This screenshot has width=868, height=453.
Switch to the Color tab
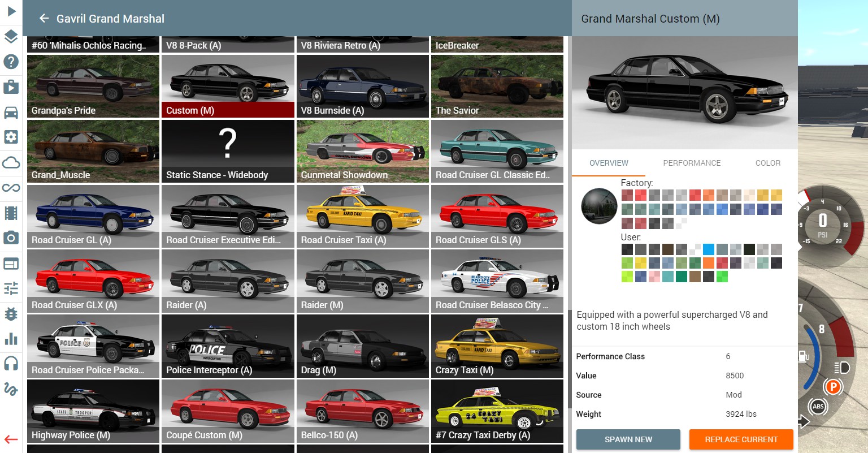768,163
